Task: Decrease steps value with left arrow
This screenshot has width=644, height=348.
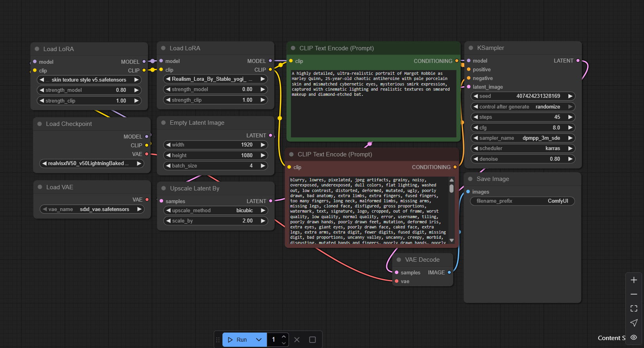Action: pyautogui.click(x=476, y=117)
